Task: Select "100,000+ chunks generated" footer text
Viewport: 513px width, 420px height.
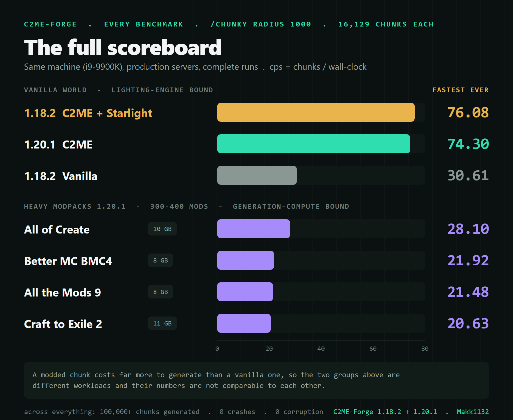Action: (x=150, y=412)
